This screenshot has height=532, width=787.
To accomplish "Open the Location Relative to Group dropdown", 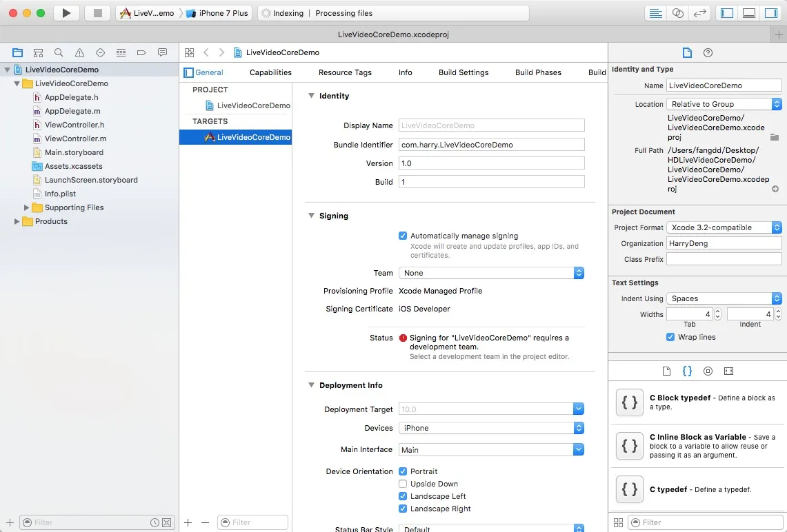I will point(724,104).
